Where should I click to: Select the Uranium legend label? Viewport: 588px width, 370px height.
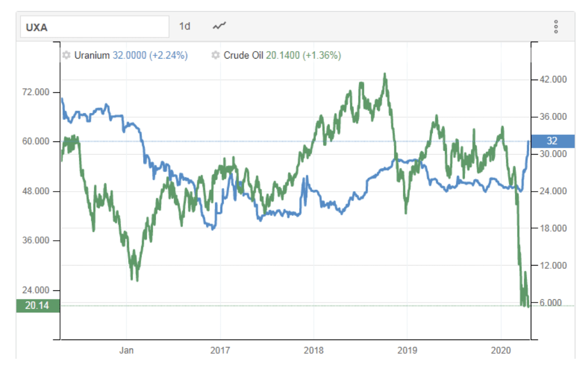92,55
